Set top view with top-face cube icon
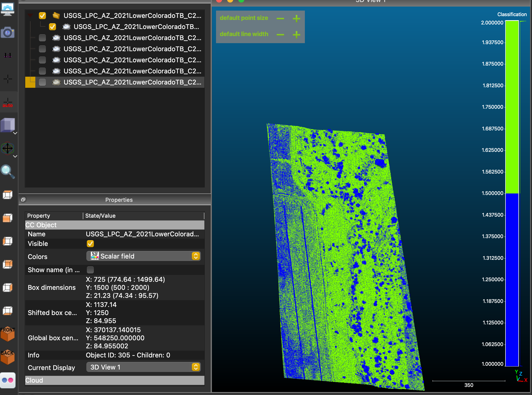The width and height of the screenshot is (532, 395). pyautogui.click(x=8, y=195)
